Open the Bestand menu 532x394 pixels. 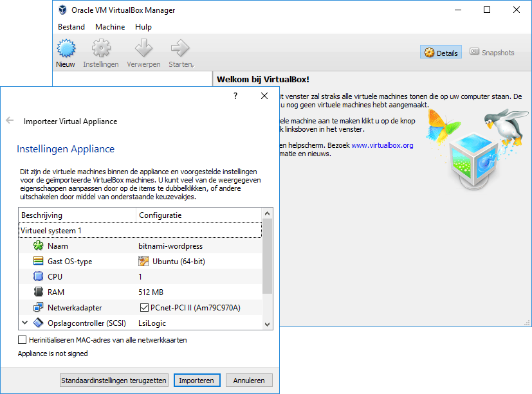[x=71, y=27]
